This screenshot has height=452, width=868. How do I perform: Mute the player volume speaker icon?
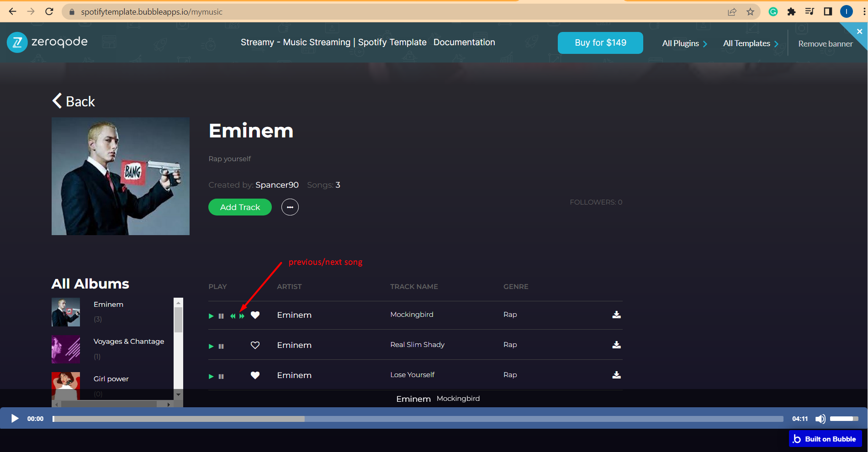click(820, 419)
